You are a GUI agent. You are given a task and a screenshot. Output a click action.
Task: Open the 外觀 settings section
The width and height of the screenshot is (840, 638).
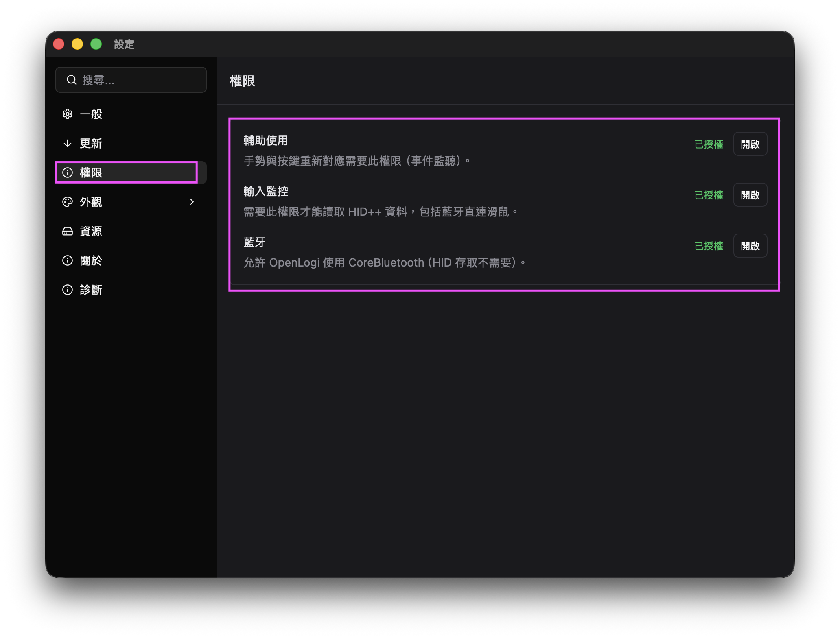131,202
